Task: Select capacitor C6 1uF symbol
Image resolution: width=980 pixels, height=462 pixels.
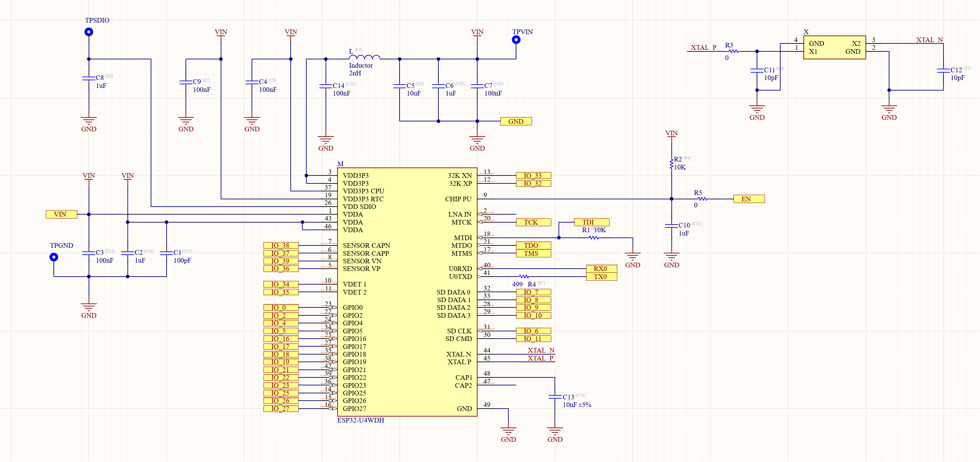Action: pyautogui.click(x=438, y=86)
